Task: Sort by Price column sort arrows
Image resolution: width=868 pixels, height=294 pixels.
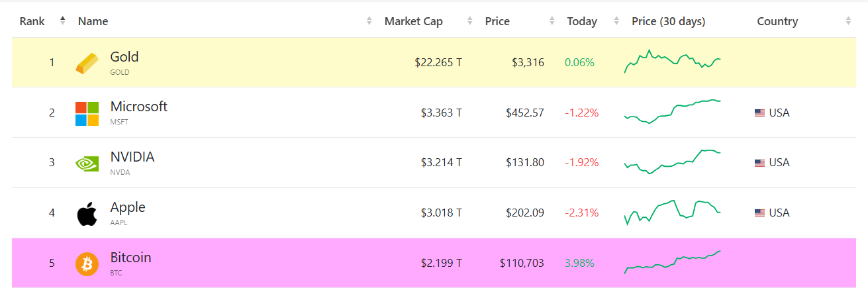Action: click(x=552, y=21)
